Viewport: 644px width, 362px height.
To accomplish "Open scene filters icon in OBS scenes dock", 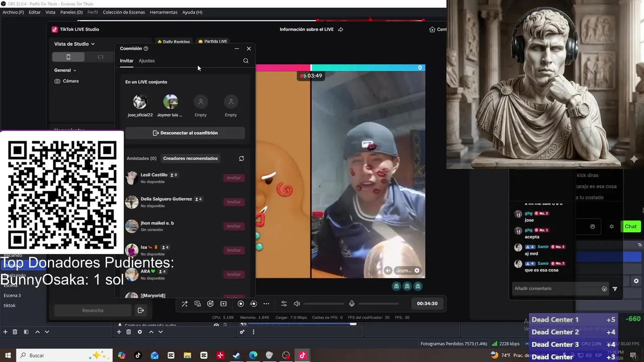I will click(26, 332).
